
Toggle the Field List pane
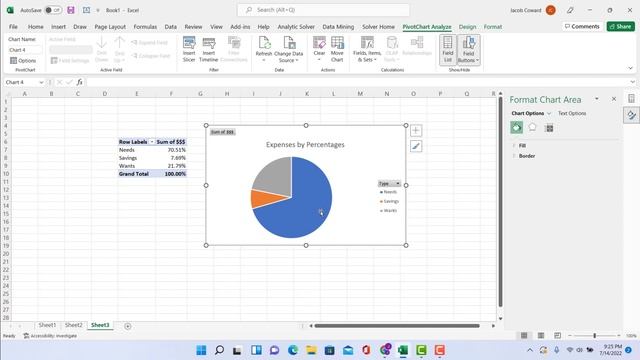tap(448, 49)
